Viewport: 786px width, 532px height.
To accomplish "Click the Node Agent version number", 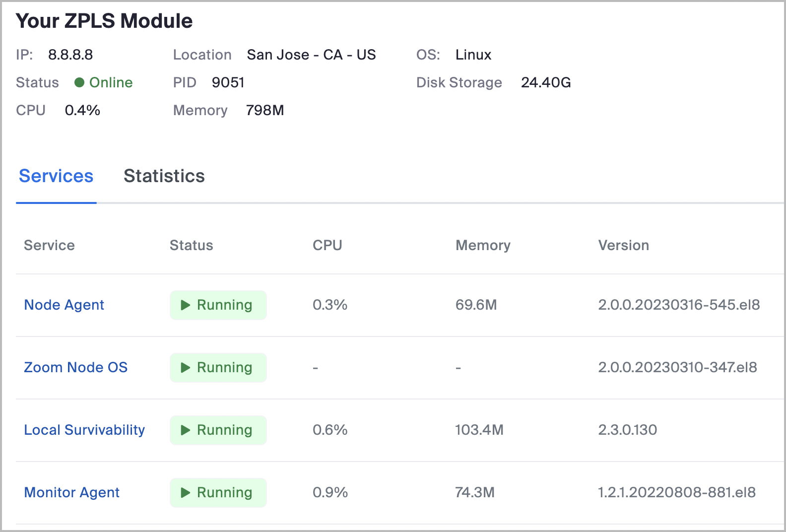I will coord(679,305).
